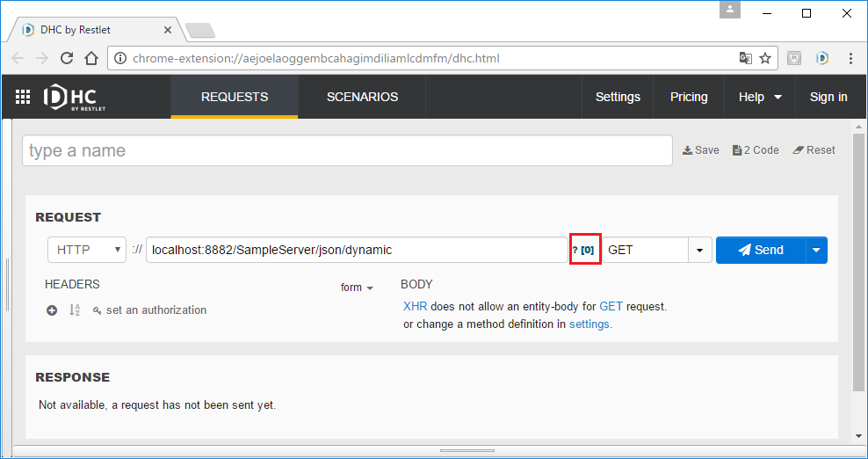Focus the request name field
This screenshot has height=459, width=868.
(347, 150)
